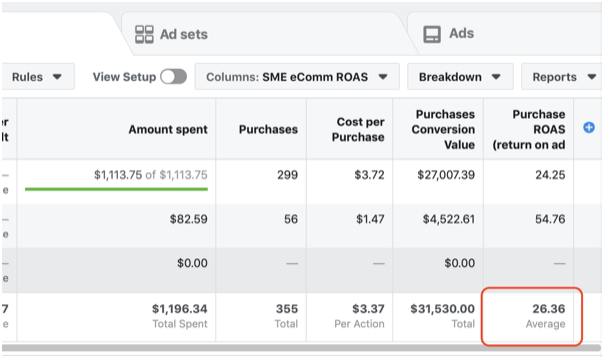Screen dimensions: 604x360
Task: Click the Breakdown caret arrow icon
Action: point(496,77)
